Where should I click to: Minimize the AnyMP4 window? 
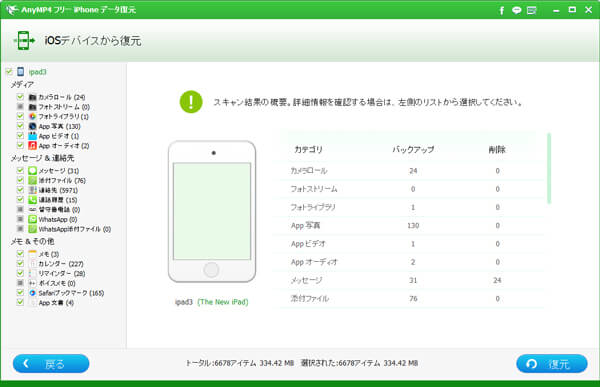pyautogui.click(x=556, y=10)
